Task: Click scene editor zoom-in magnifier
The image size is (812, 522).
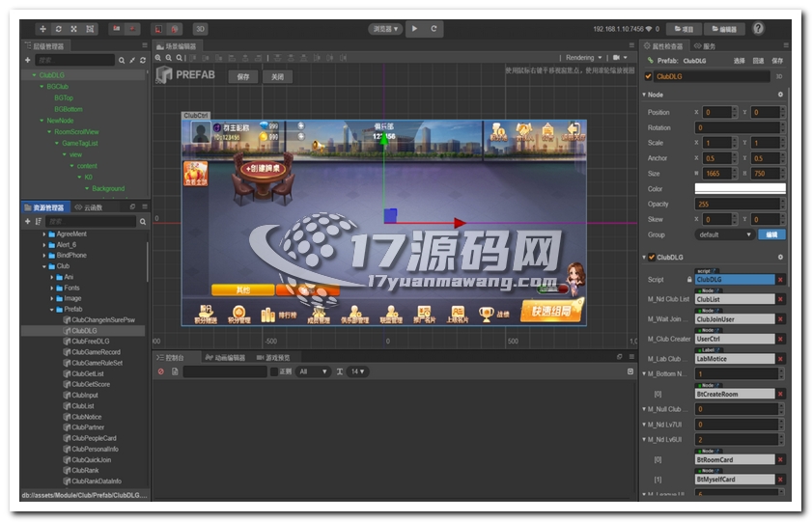Action: (158, 58)
